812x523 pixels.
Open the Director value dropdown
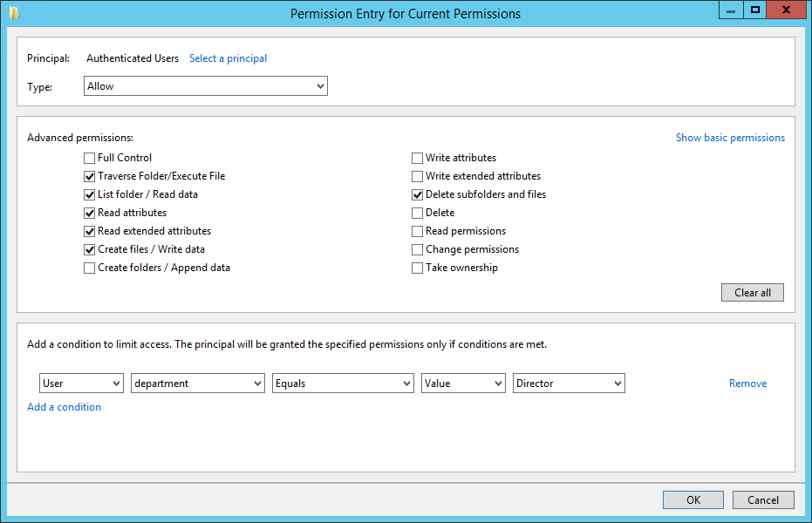(569, 384)
